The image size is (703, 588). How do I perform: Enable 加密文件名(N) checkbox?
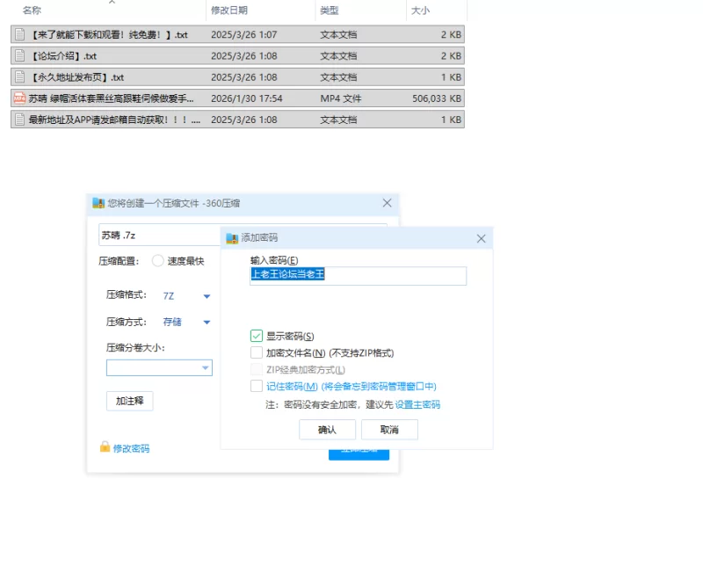pos(257,352)
